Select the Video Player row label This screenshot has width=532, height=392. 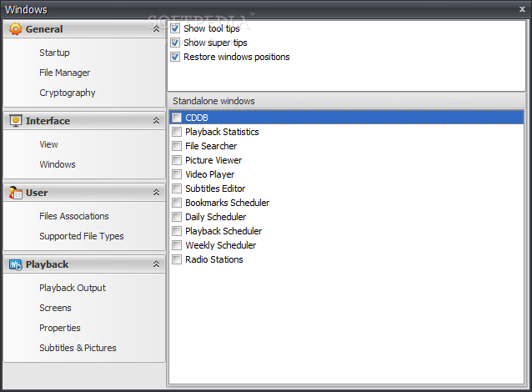tap(209, 174)
